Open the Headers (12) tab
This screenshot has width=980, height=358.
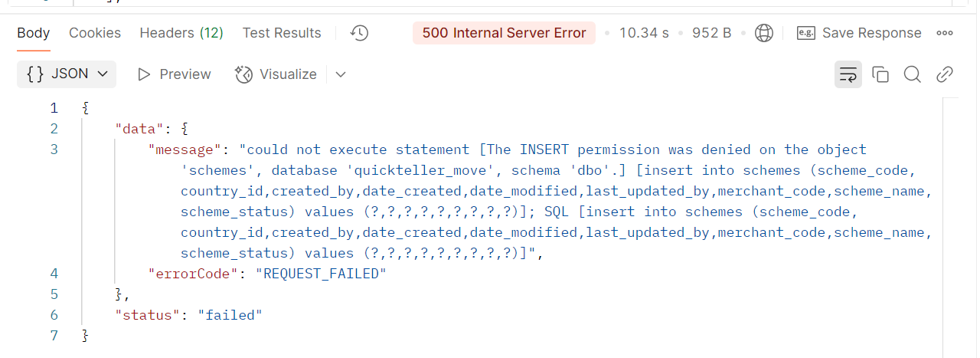(181, 33)
